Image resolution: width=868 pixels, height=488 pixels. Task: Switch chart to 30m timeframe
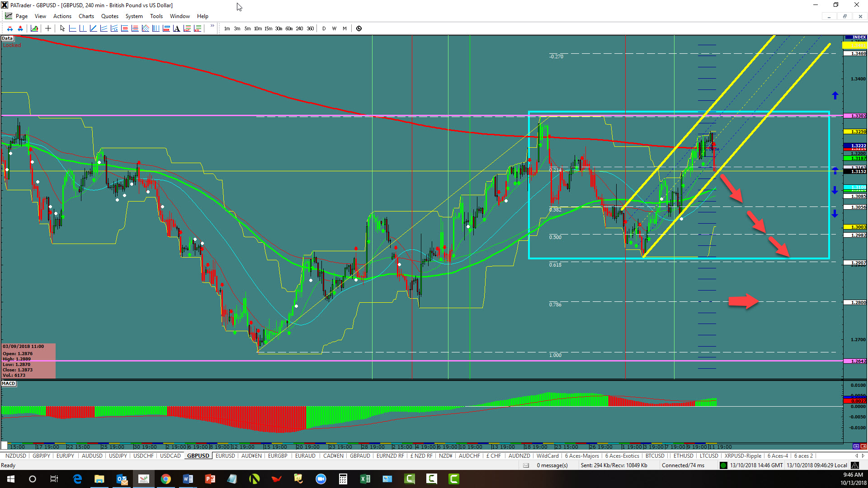(x=278, y=28)
